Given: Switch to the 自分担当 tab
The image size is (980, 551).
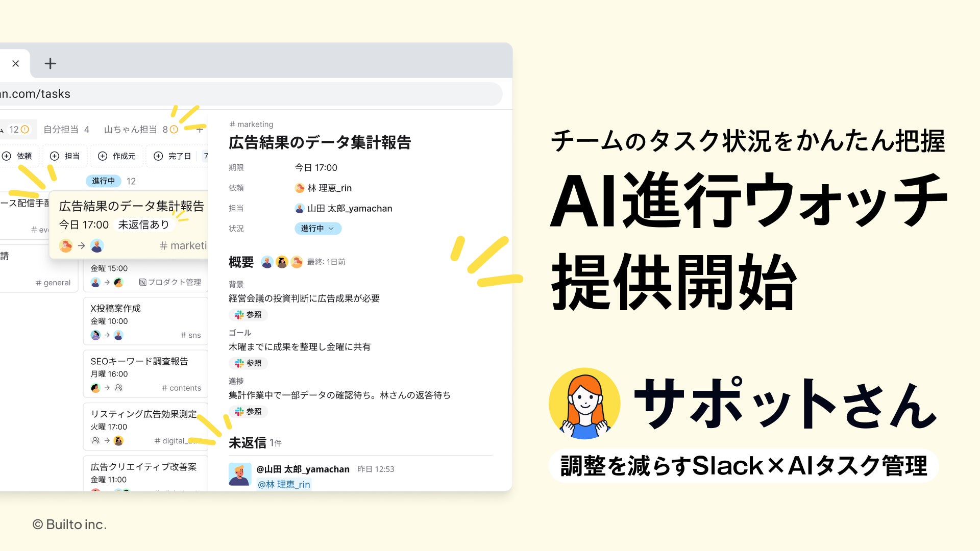Looking at the screenshot, I should pos(66,130).
